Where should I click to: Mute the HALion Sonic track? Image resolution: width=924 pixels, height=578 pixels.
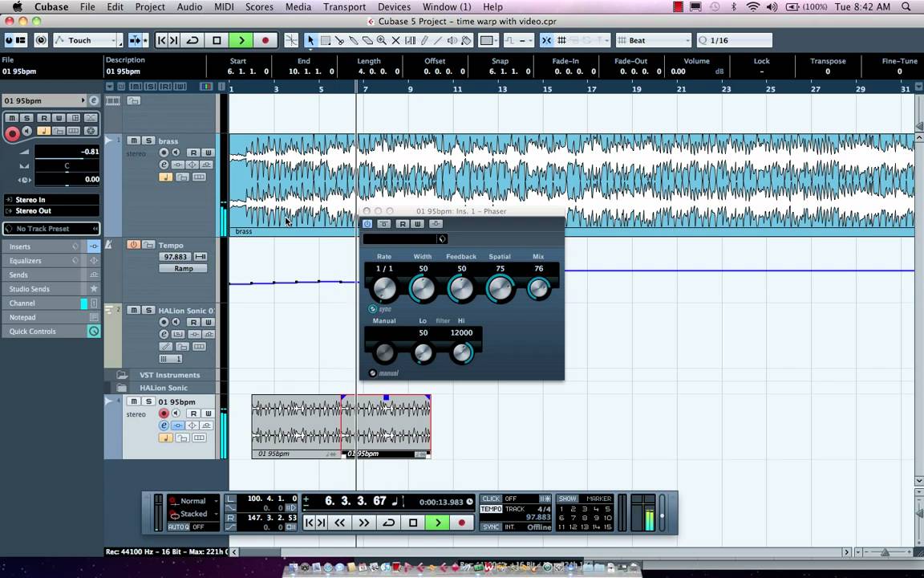click(134, 310)
